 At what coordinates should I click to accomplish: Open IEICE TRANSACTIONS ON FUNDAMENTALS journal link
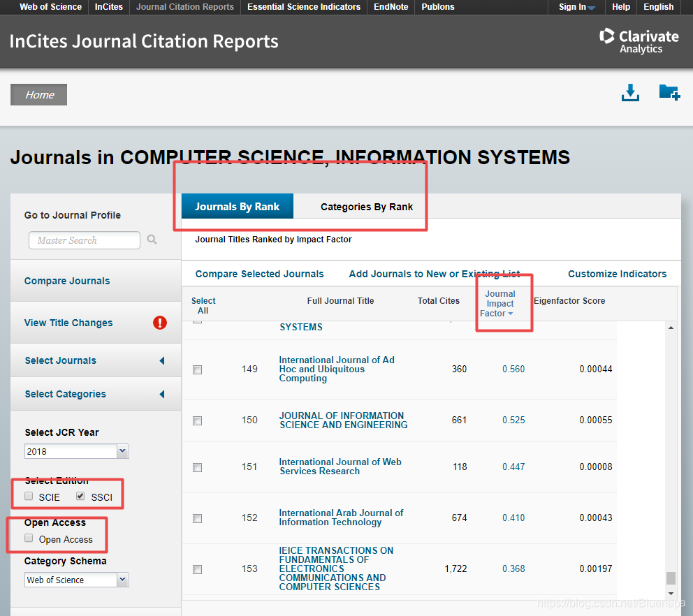click(x=336, y=569)
